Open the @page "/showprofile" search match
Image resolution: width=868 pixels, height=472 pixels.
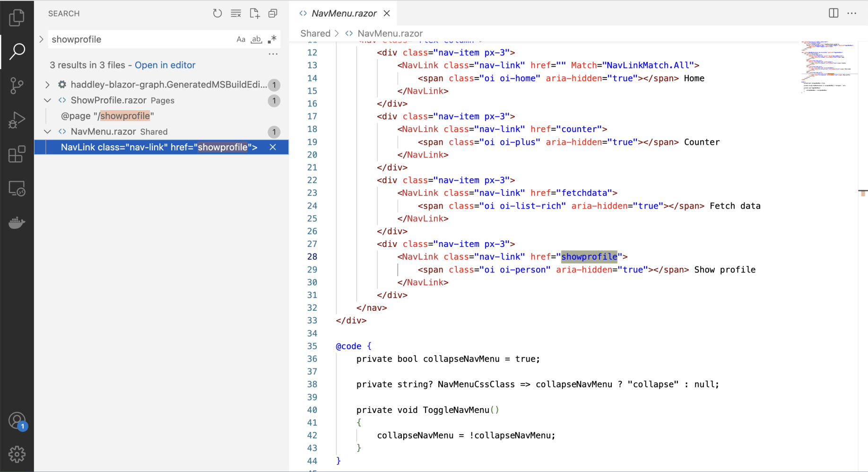pyautogui.click(x=107, y=116)
